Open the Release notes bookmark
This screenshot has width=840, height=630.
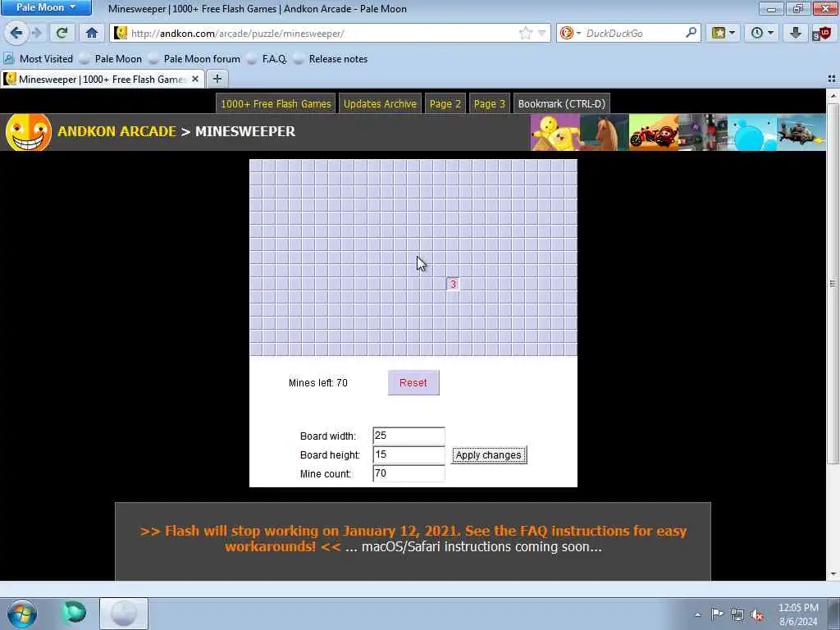coord(331,59)
